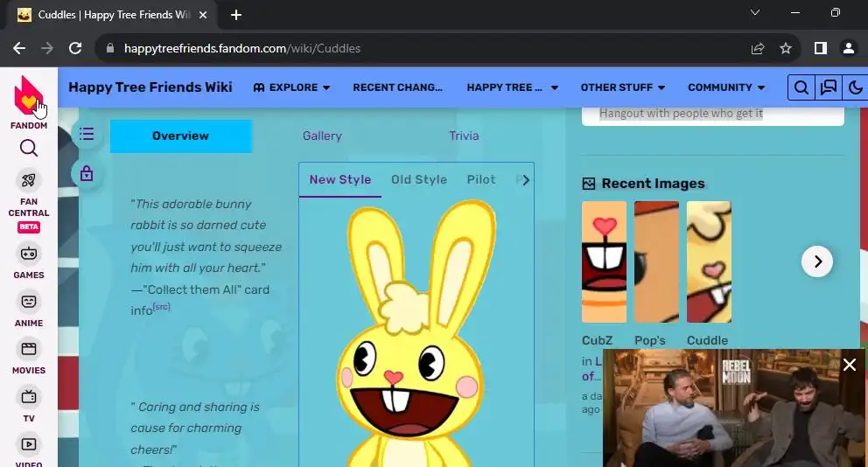
Task: Open the Pop's recent image thumbnail
Action: [656, 261]
